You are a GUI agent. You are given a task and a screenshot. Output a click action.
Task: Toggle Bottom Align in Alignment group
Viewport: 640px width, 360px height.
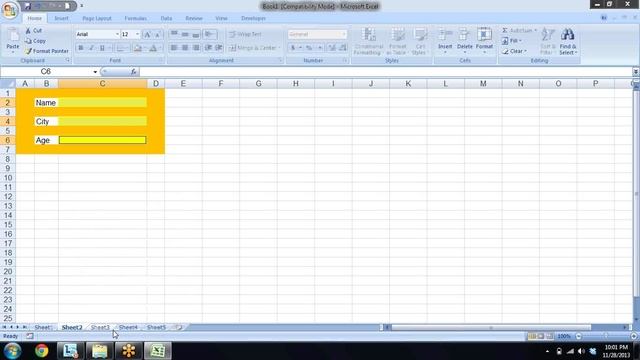[x=196, y=34]
